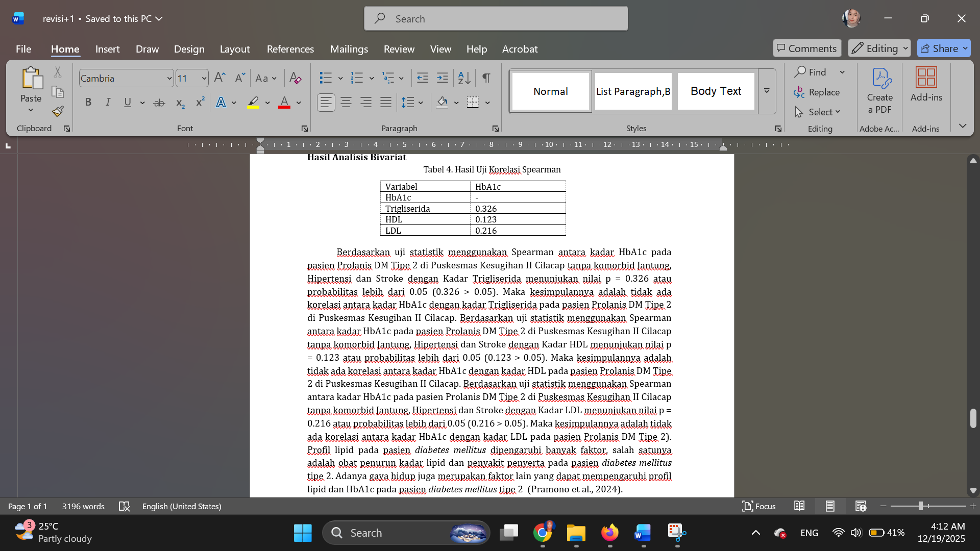
Task: Click the Replace button
Action: (817, 92)
